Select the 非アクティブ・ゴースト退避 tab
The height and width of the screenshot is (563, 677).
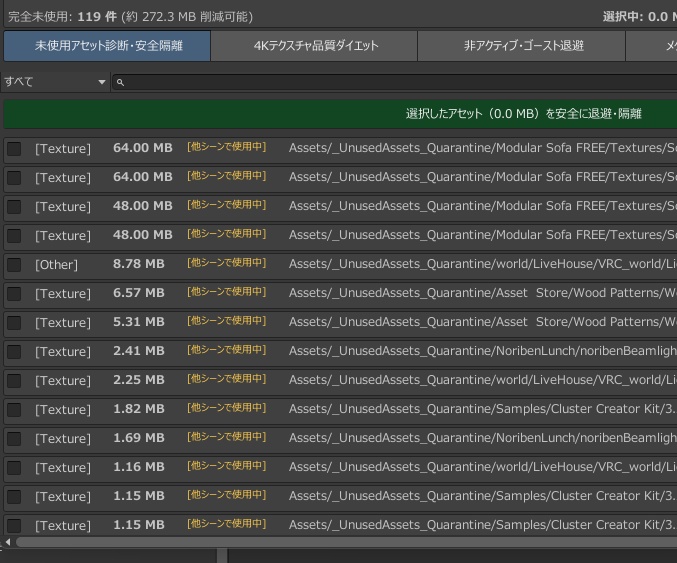[x=522, y=46]
